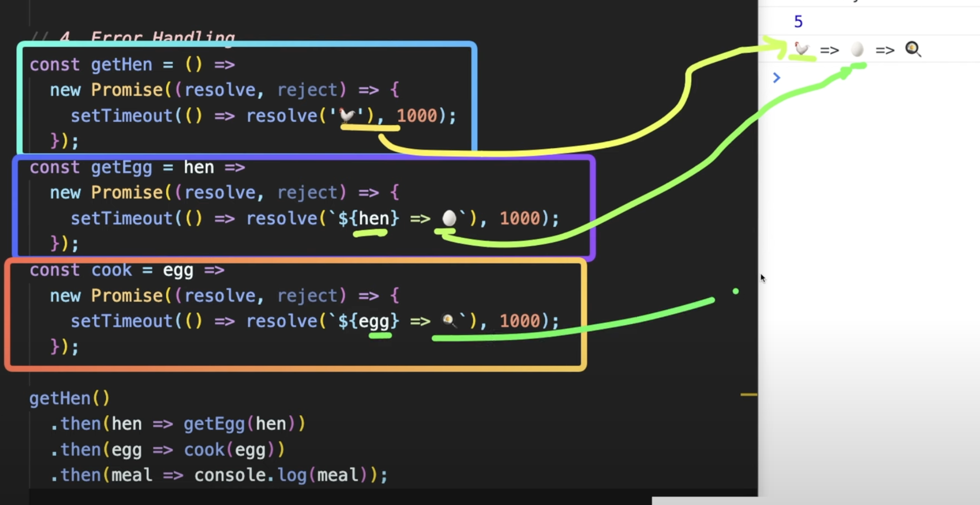
Task: Click the getHen identifier in its const declaration
Action: pyautogui.click(x=121, y=65)
